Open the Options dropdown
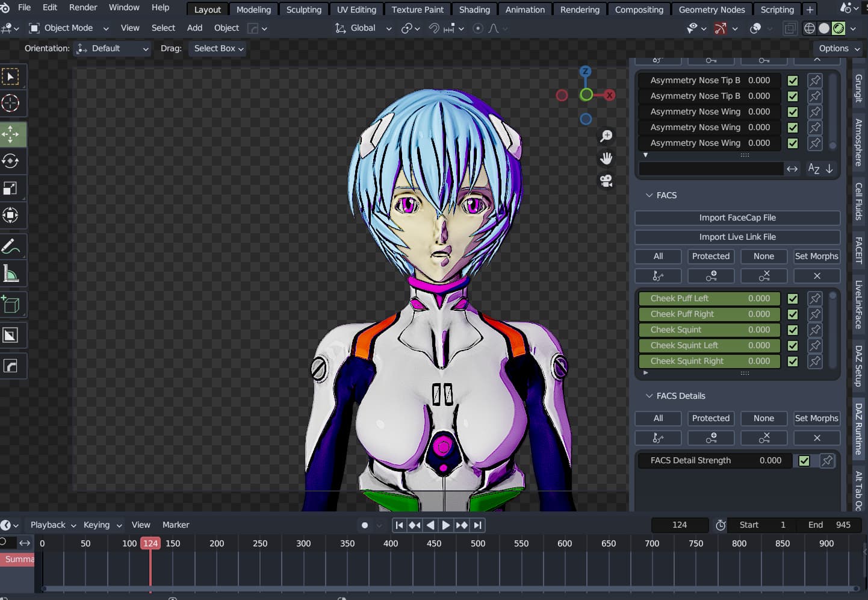The width and height of the screenshot is (868, 600). tap(839, 49)
